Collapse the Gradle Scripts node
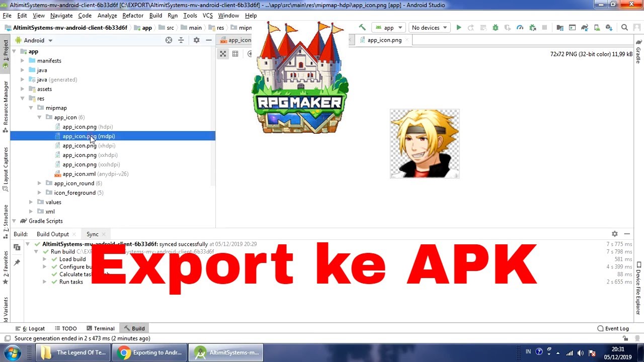Image resolution: width=644 pixels, height=362 pixels. [x=14, y=221]
